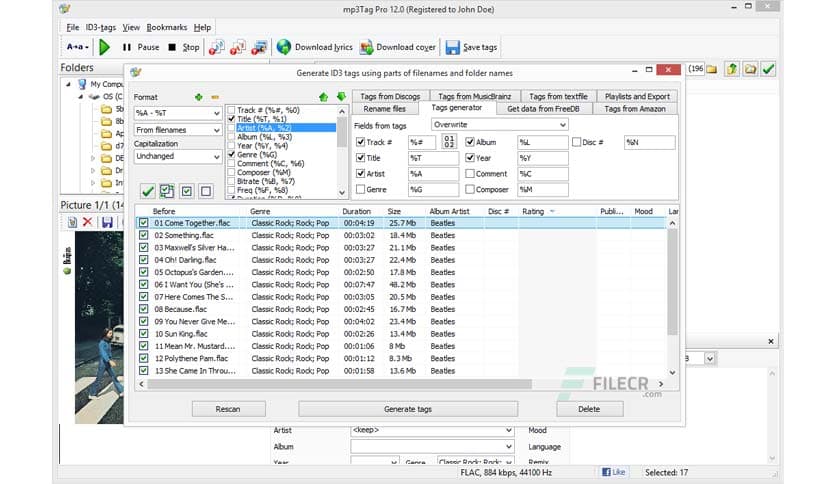
Task: Toggle the Album fields checkbox
Action: 470,142
